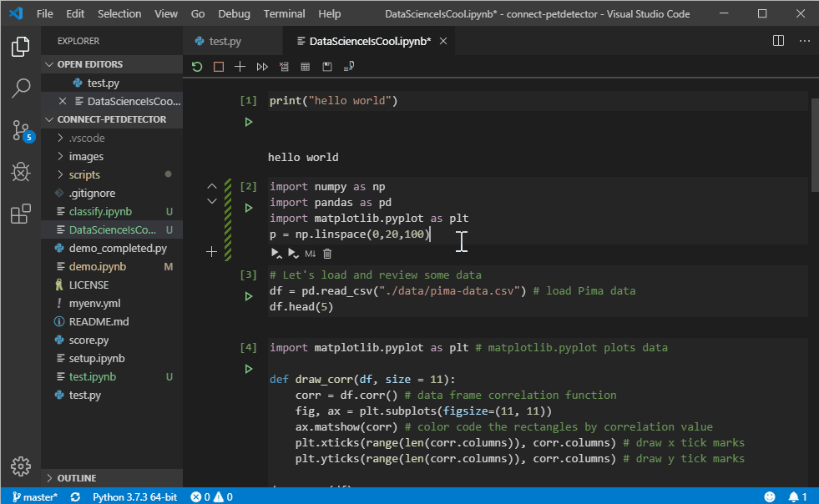This screenshot has height=504, width=819.
Task: Click the red interrupt kernel square
Action: tap(219, 67)
